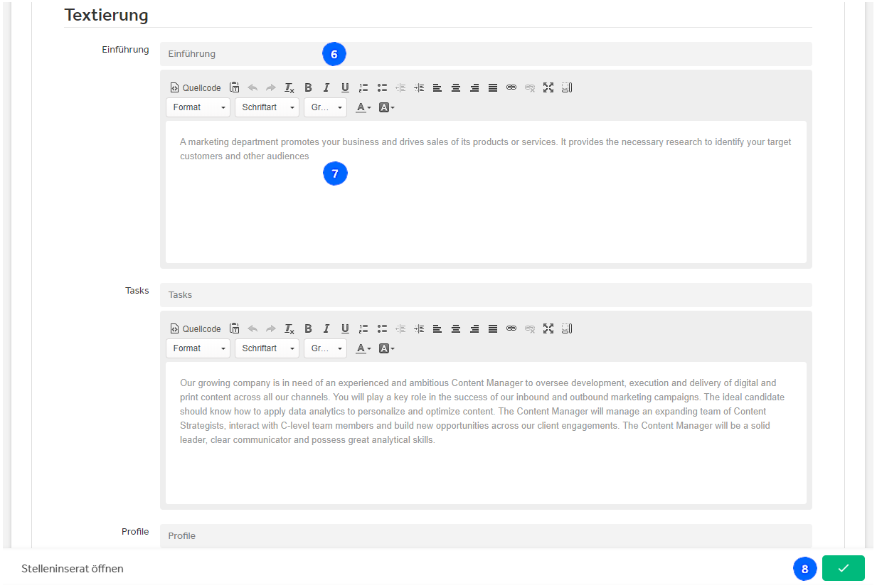Pick text color in Tasks editor
Screen dimensions: 877x588
click(363, 348)
